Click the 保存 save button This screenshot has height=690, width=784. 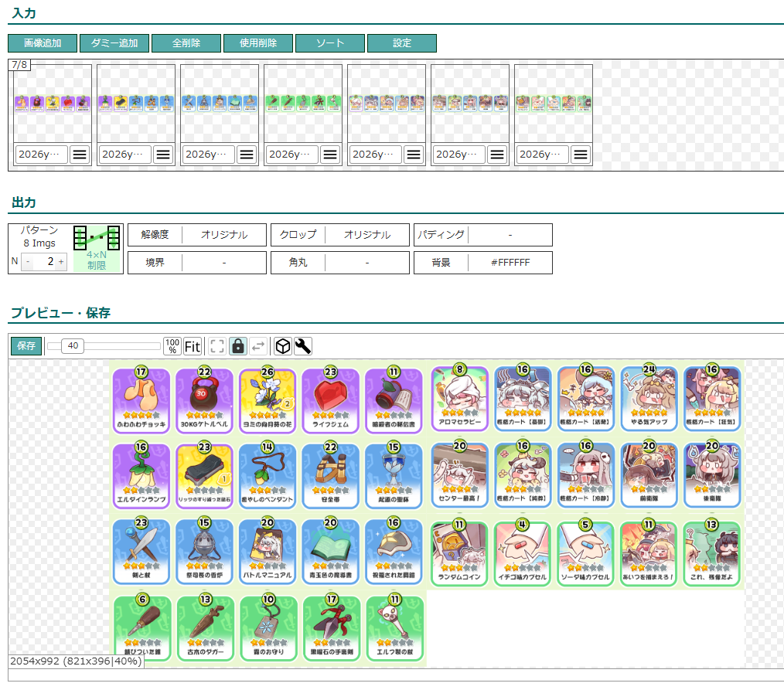click(26, 346)
